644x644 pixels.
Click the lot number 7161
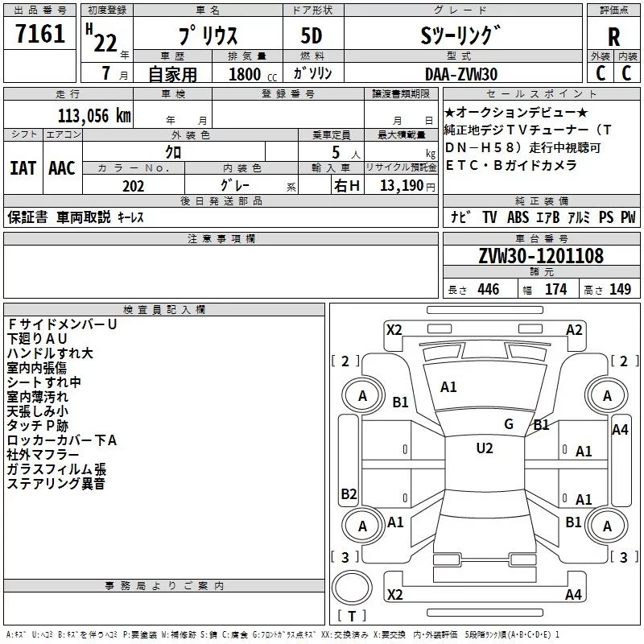(x=40, y=33)
